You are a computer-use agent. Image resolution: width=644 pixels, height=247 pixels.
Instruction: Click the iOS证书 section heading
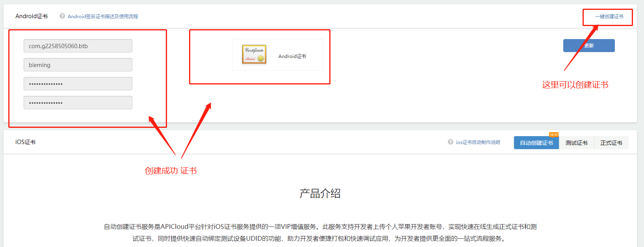tap(26, 142)
